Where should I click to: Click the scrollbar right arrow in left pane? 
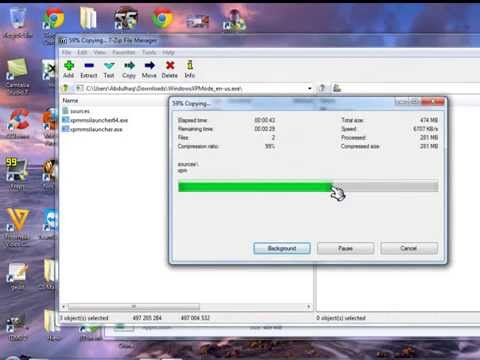coord(309,306)
